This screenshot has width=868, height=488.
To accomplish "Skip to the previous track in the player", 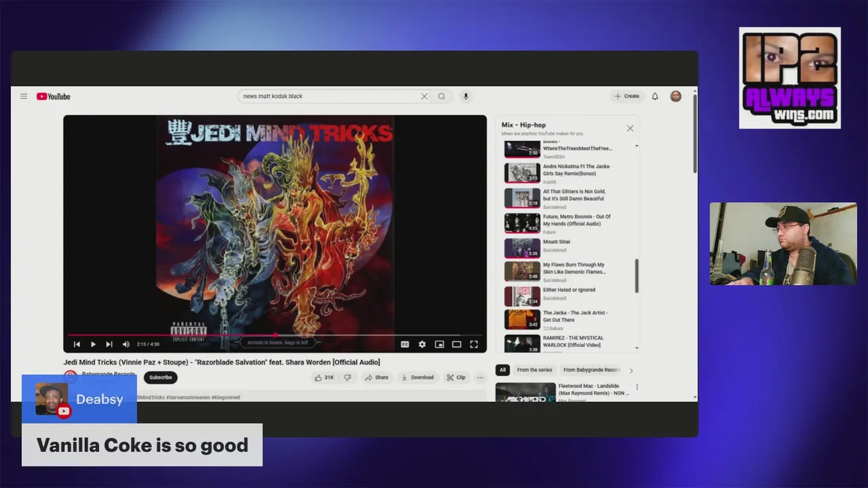I will 77,344.
